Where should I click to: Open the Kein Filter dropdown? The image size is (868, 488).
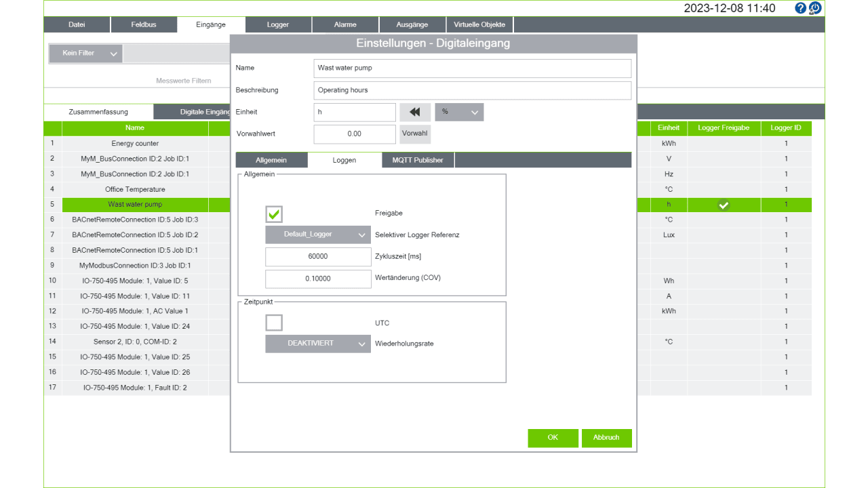[85, 54]
